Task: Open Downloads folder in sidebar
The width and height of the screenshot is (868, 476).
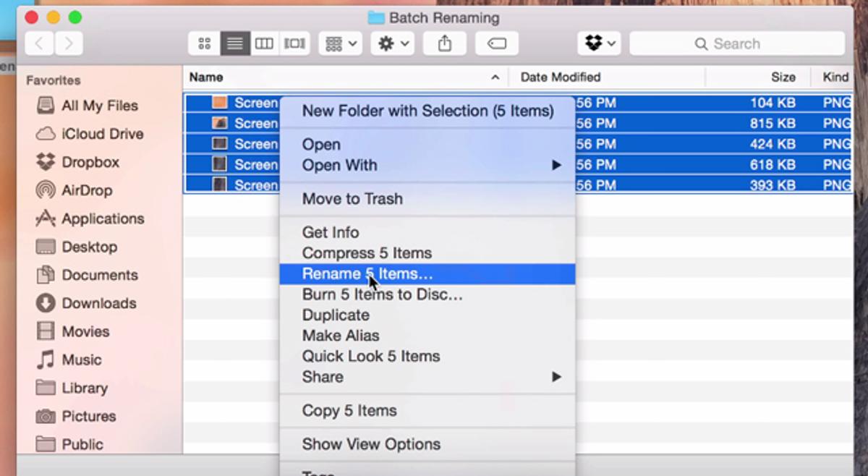Action: 98,303
